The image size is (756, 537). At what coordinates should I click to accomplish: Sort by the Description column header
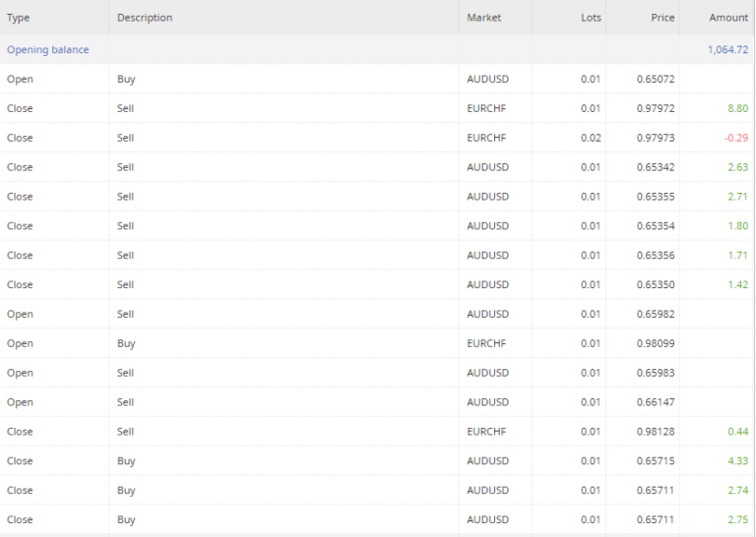click(x=144, y=18)
